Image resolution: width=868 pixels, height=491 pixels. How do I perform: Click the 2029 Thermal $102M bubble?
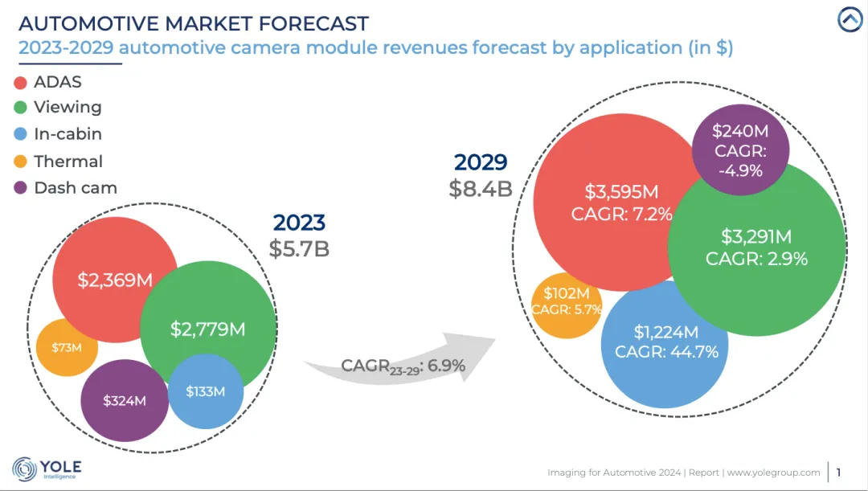point(566,303)
